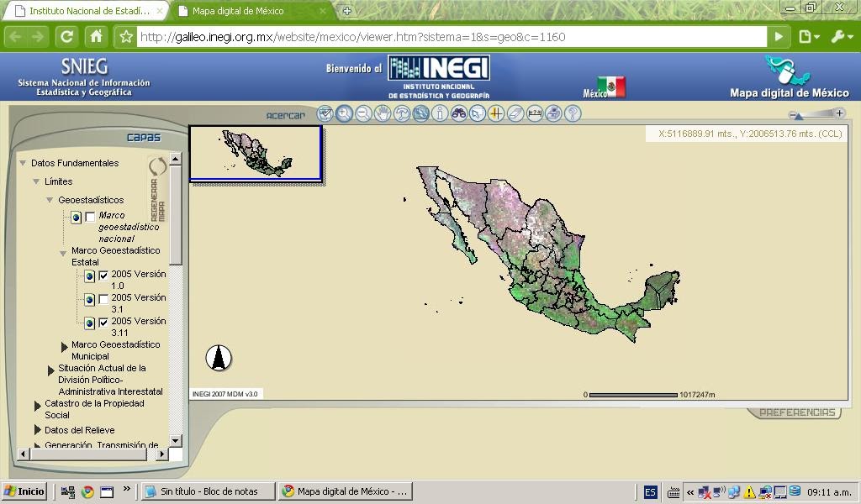Click the browser go arrow button

779,37
